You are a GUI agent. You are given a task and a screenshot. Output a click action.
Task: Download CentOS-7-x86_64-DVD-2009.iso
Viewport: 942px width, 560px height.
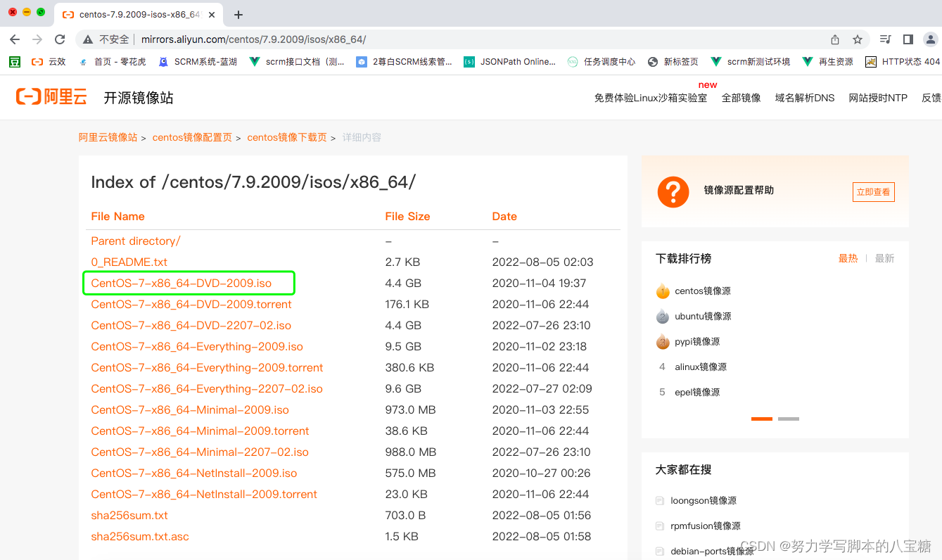pyautogui.click(x=182, y=283)
